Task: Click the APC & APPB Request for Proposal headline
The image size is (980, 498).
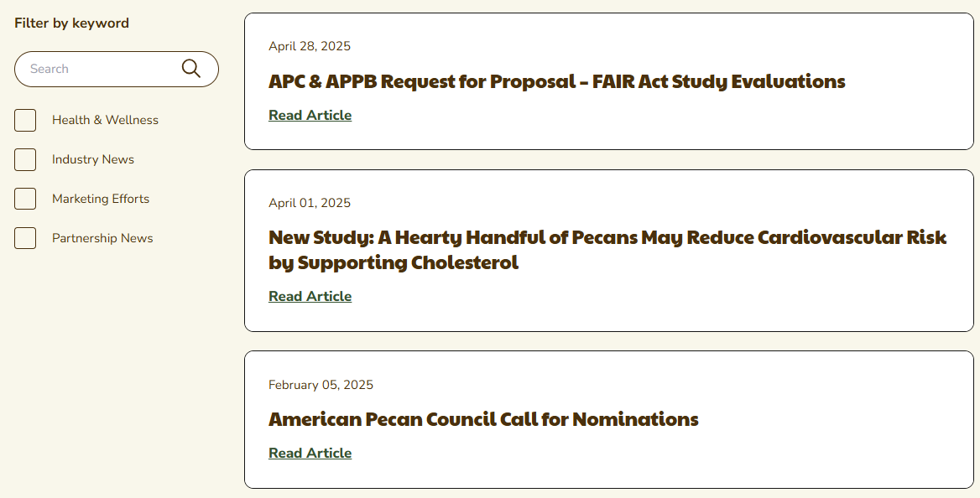Action: (x=556, y=81)
